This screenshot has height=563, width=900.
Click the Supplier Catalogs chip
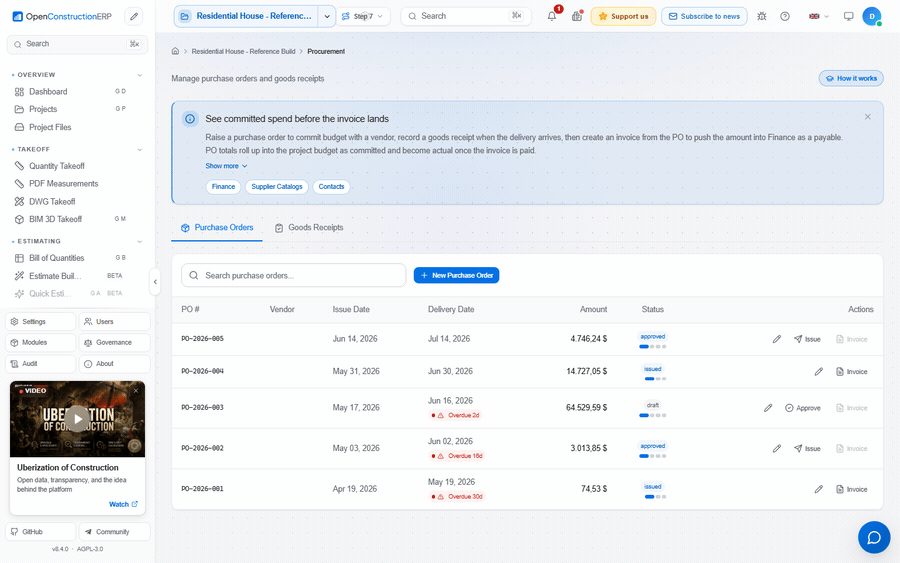click(277, 187)
